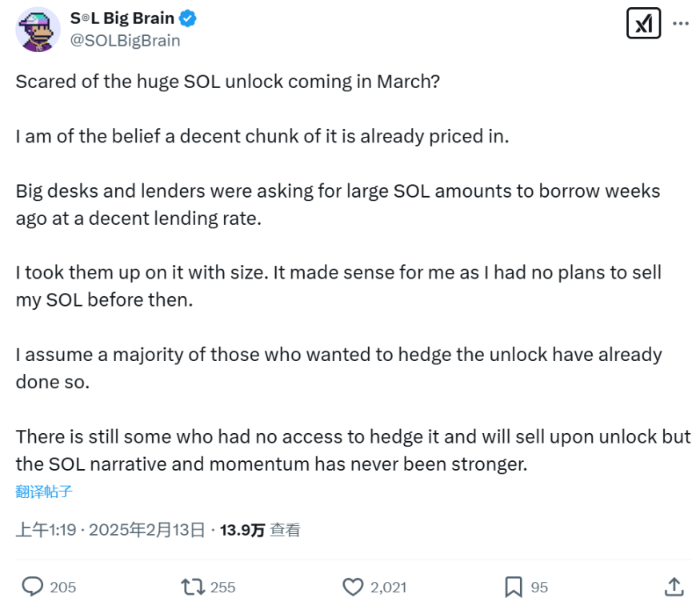700x606 pixels.
Task: Open the repost arrows menu
Action: pos(193,587)
